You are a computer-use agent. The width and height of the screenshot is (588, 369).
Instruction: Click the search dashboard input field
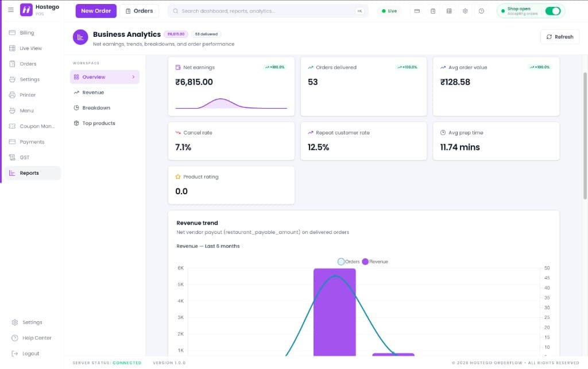click(x=268, y=11)
